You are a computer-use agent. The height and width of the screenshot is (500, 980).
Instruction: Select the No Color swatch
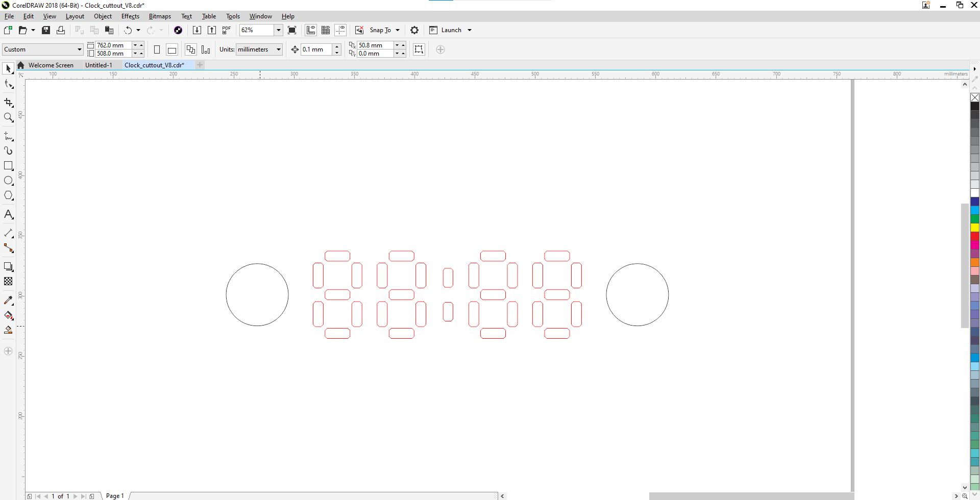pyautogui.click(x=975, y=97)
